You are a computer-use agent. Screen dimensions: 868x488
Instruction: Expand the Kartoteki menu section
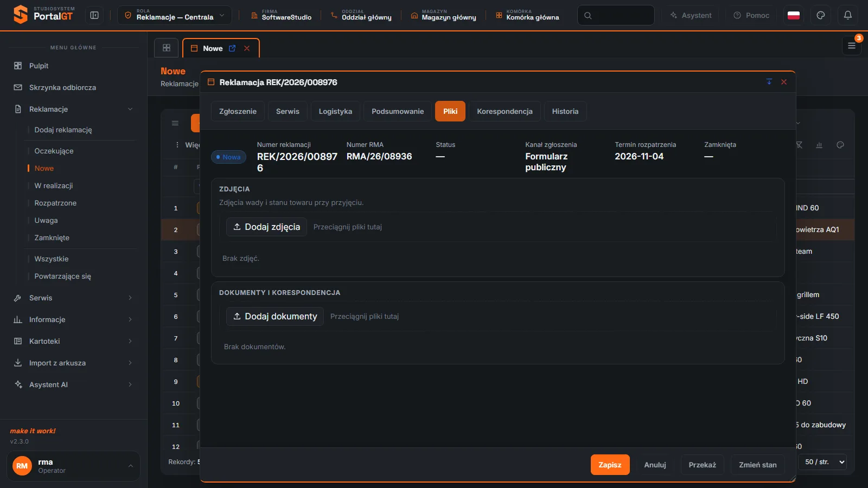click(x=74, y=341)
